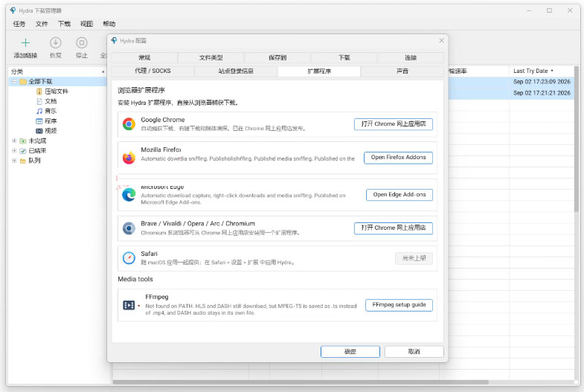Switch to the 代理 / SOCKS tab

[153, 71]
